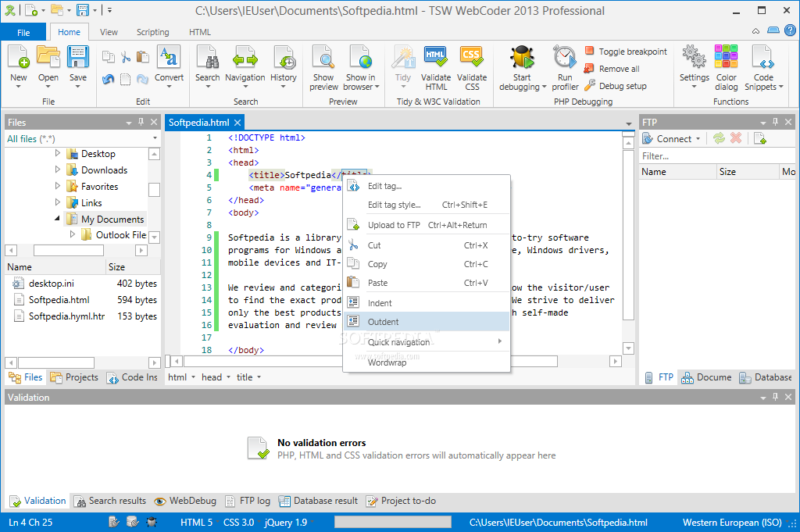Click the Favorites folder in tree
800x532 pixels.
point(99,186)
